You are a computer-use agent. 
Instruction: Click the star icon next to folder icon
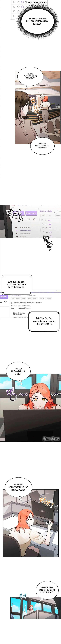[34, 219]
